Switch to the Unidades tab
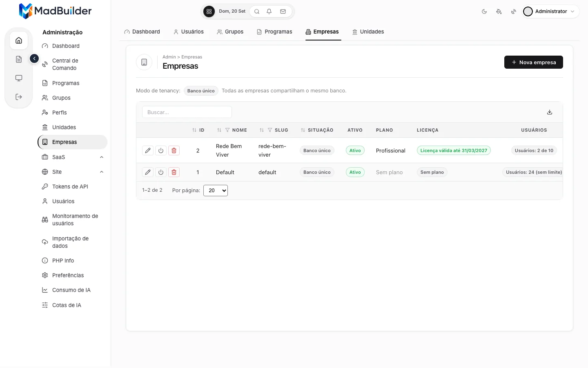Image resolution: width=588 pixels, height=368 pixels. (368, 31)
